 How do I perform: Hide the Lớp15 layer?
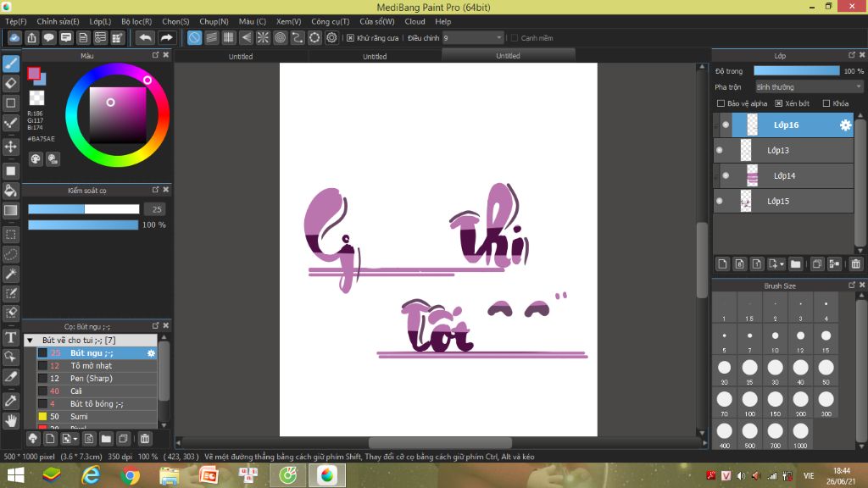point(719,202)
